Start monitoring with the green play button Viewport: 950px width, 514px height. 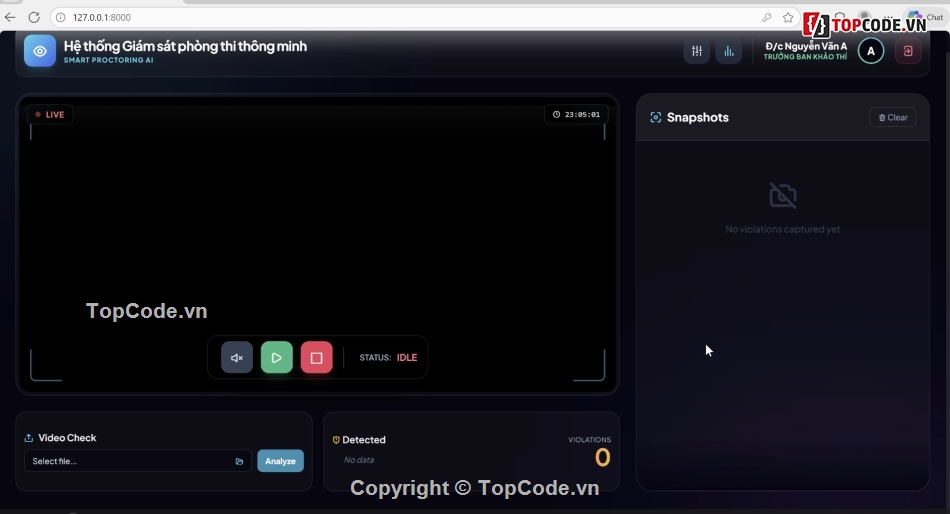click(277, 358)
